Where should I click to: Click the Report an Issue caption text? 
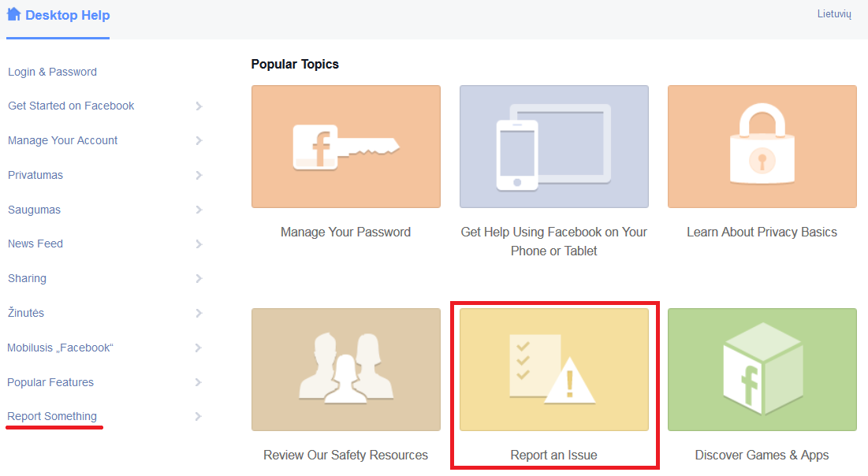coord(553,455)
